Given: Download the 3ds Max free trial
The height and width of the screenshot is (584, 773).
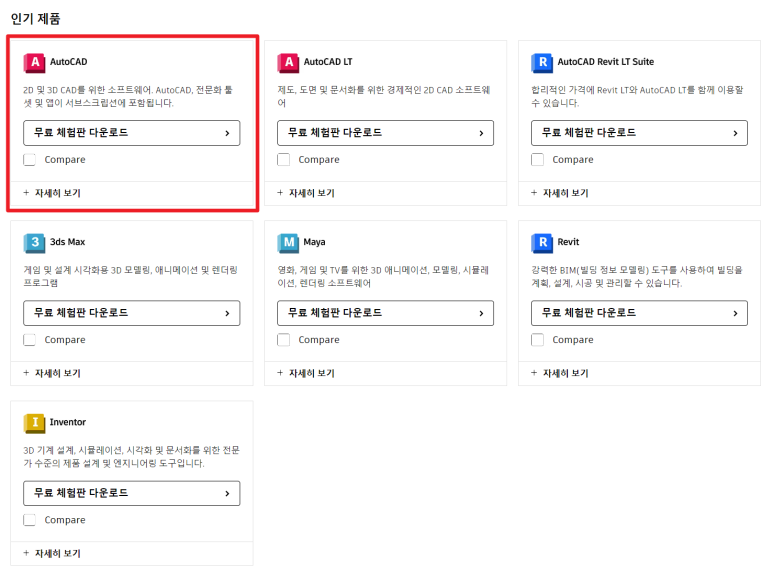Looking at the screenshot, I should coord(132,313).
